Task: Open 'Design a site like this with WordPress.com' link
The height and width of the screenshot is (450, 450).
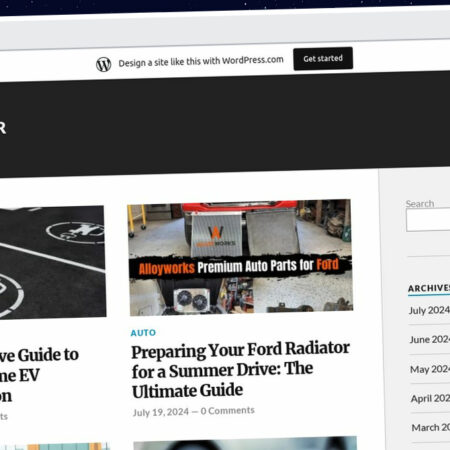Action: [201, 62]
